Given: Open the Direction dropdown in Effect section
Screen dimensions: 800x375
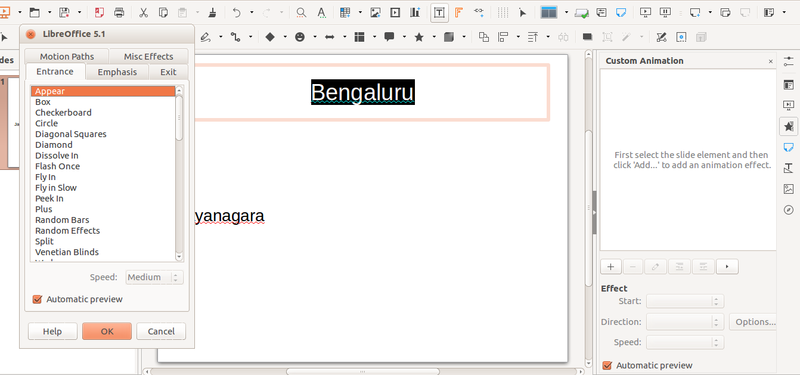Looking at the screenshot, I should pyautogui.click(x=685, y=322).
